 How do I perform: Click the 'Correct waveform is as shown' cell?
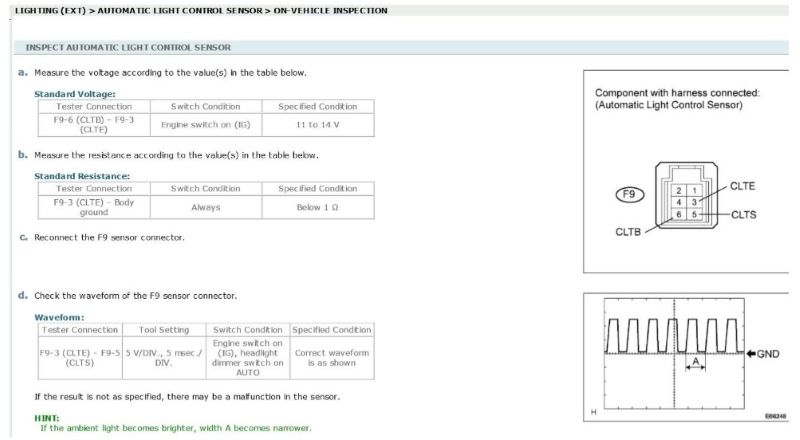click(331, 359)
